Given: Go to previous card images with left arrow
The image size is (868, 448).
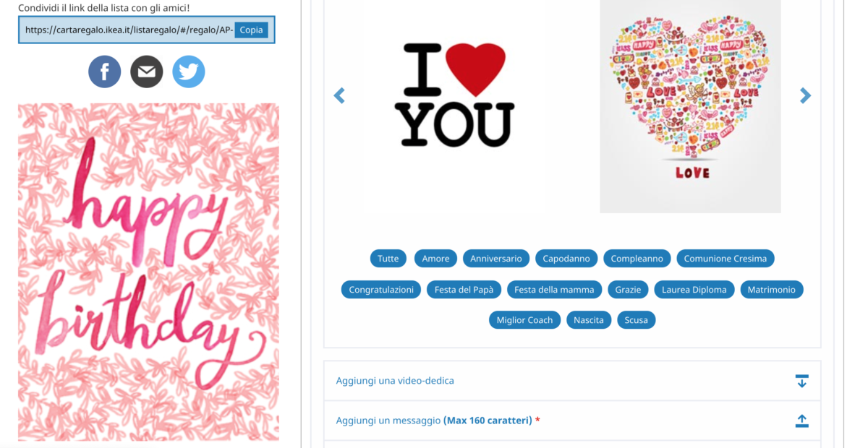Looking at the screenshot, I should [339, 95].
